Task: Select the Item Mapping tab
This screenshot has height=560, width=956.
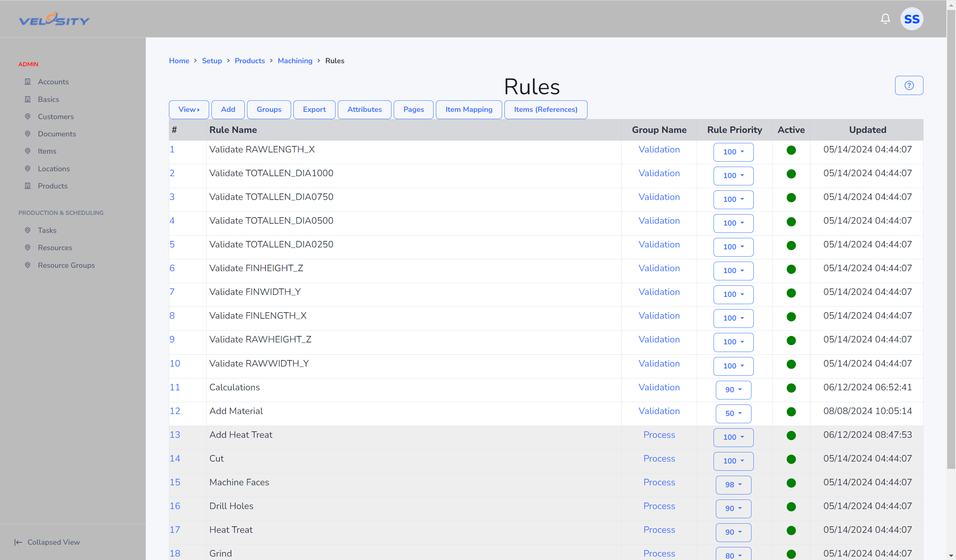Action: (469, 109)
